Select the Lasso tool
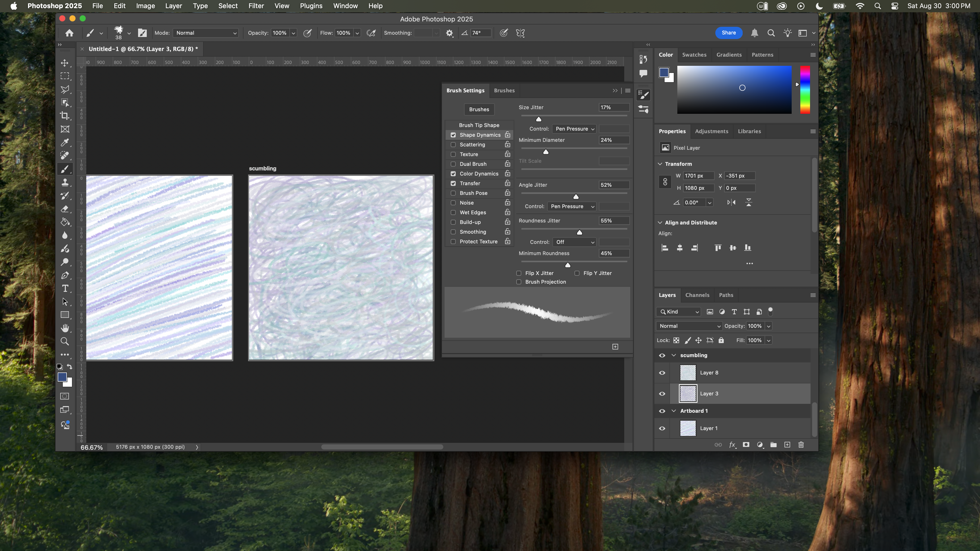This screenshot has height=551, width=980. (x=65, y=89)
